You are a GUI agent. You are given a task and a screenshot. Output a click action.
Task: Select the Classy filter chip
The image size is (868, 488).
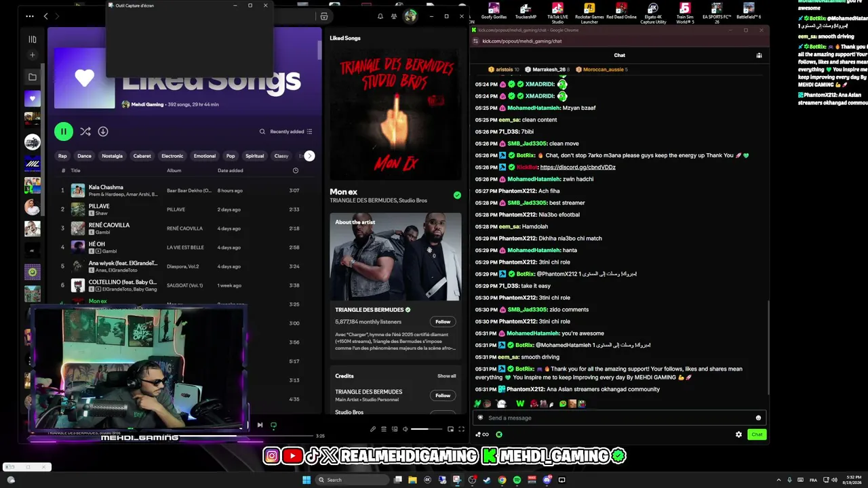pos(281,156)
